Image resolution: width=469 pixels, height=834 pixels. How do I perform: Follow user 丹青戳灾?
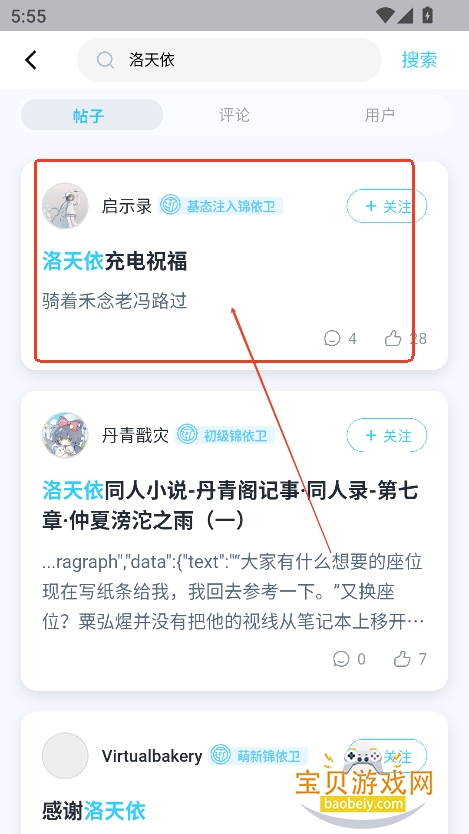(x=387, y=435)
